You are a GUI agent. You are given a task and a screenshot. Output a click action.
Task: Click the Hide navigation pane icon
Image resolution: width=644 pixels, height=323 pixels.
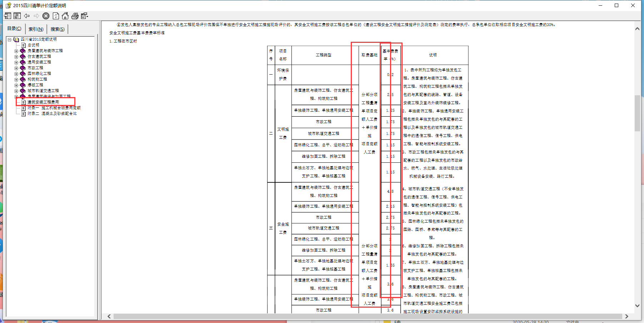[8, 16]
